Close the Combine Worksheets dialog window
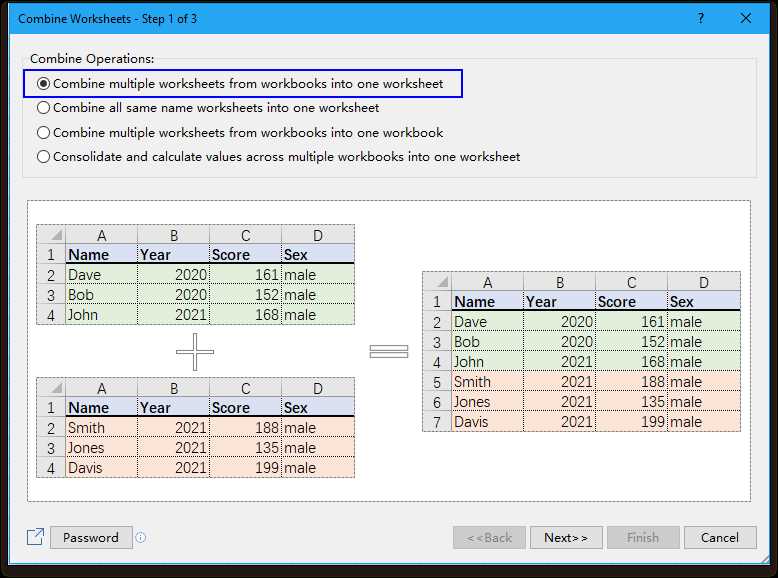Viewport: 778px width, 578px height. (x=745, y=18)
